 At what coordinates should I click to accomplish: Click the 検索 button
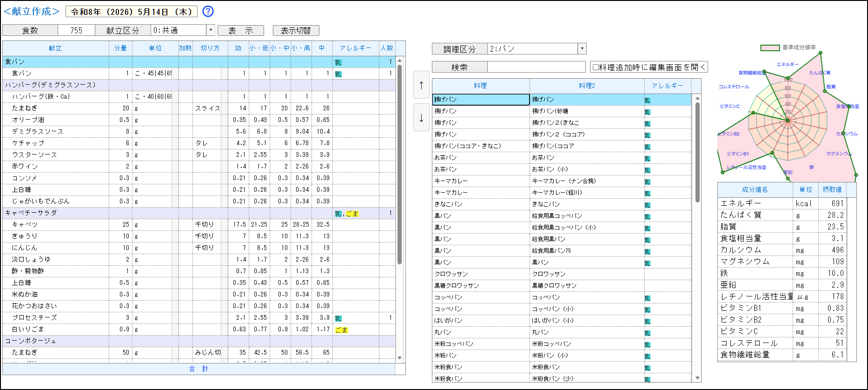point(459,67)
